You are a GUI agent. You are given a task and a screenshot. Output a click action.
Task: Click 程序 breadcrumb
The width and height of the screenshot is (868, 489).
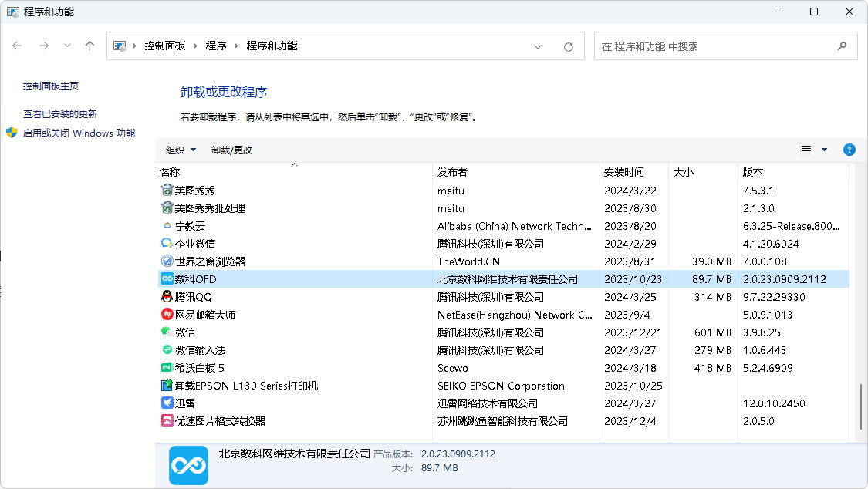[216, 46]
